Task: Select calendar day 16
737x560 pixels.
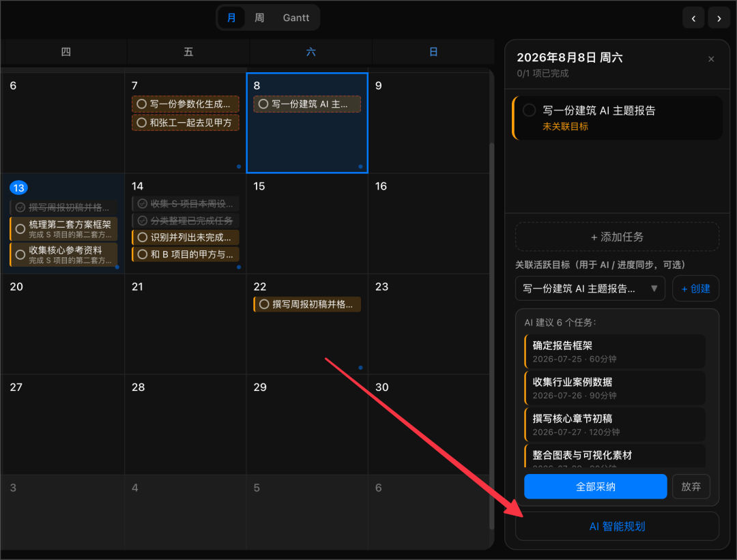Action: 428,224
